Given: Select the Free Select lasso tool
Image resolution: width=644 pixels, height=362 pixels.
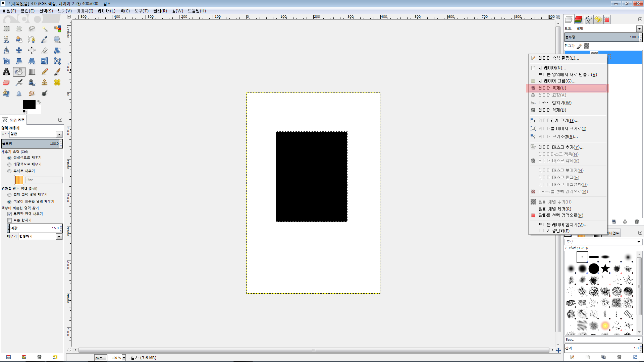Looking at the screenshot, I should (x=32, y=29).
